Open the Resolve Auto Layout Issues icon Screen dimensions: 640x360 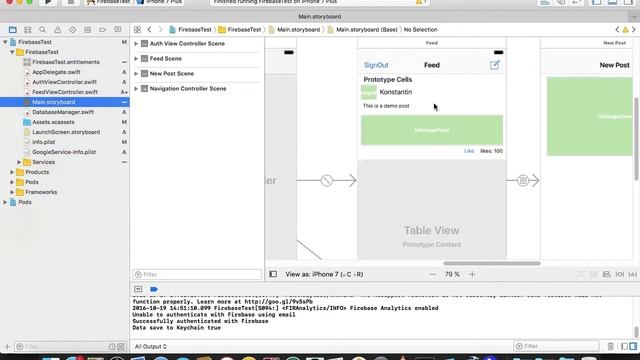click(633, 274)
